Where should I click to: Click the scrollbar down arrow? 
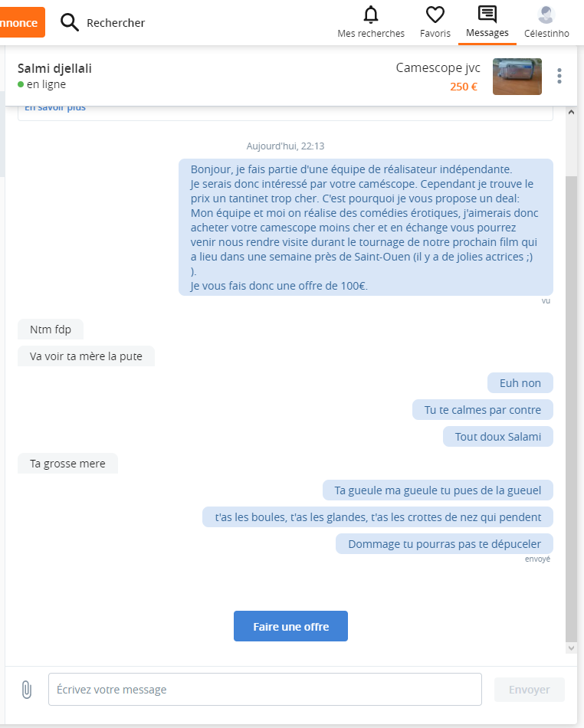tap(571, 648)
